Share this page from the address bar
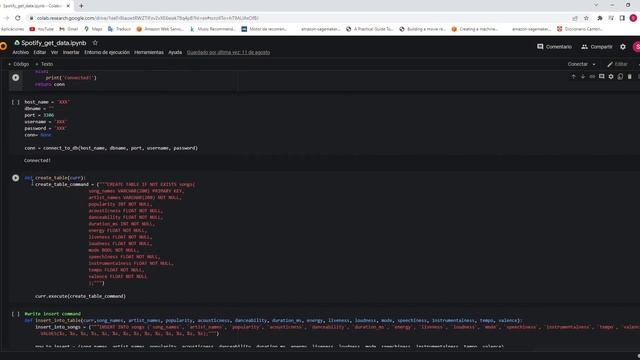The image size is (640, 360). coord(575,18)
